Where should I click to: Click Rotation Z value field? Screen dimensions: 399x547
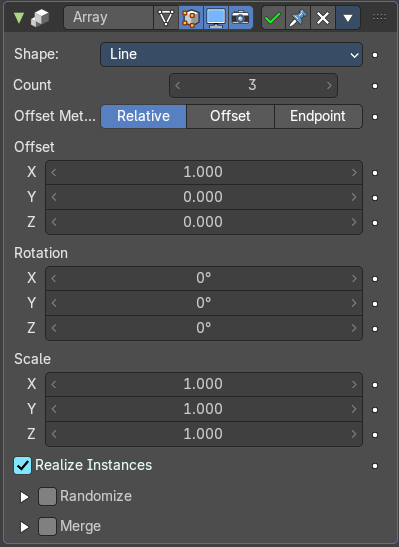[x=204, y=328]
